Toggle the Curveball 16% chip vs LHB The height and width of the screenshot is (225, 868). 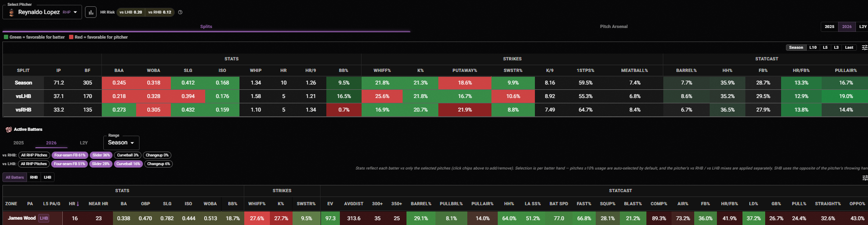[x=128, y=164]
